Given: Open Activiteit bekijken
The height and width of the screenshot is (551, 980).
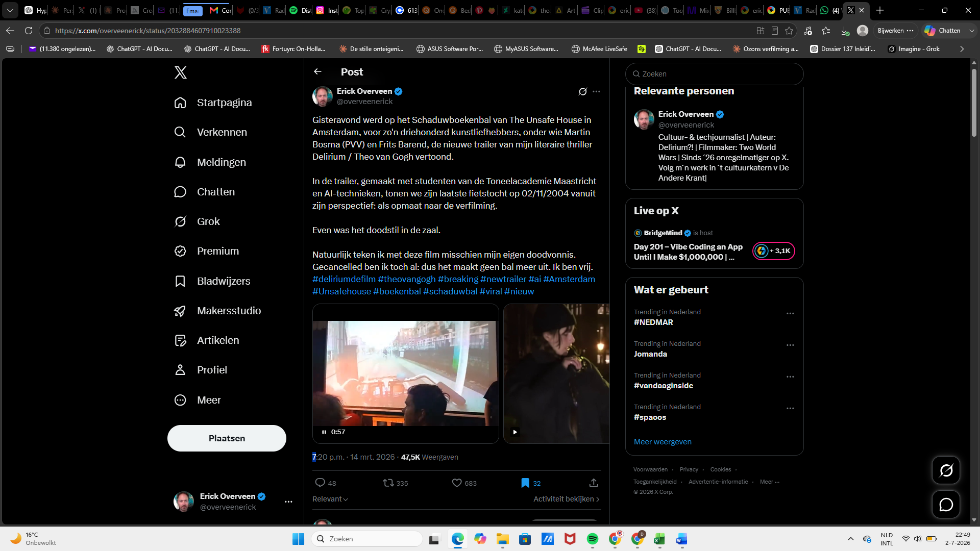Looking at the screenshot, I should click(x=567, y=499).
